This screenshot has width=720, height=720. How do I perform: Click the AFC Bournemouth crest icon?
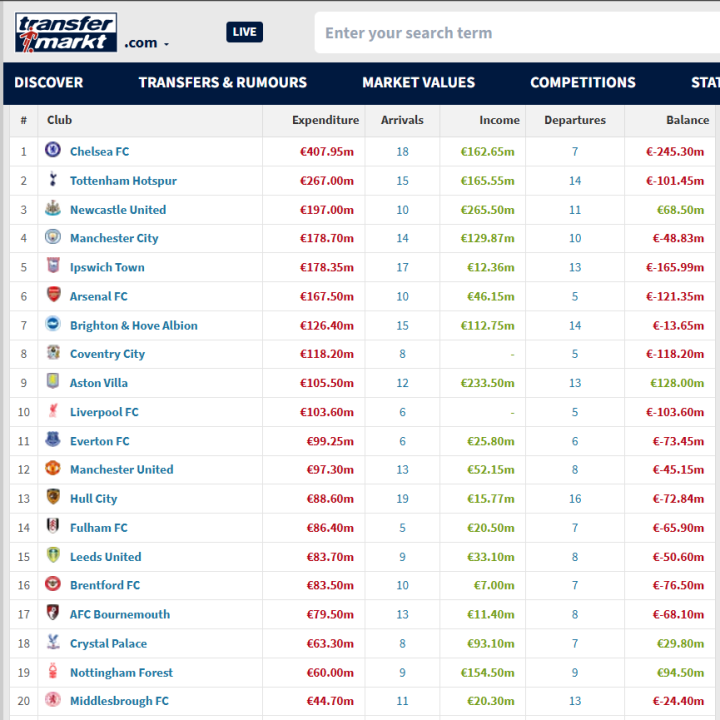click(x=53, y=613)
